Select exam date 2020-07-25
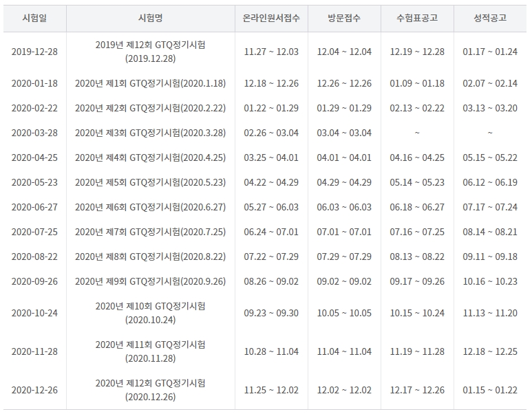 coord(34,232)
